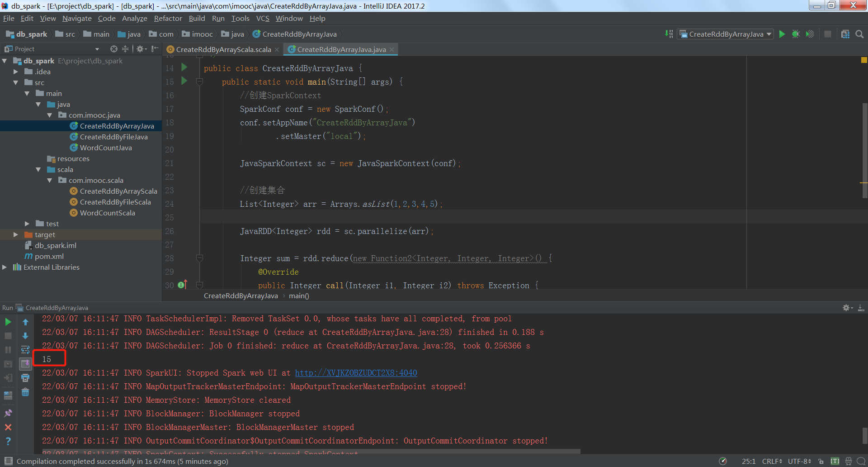Image resolution: width=868 pixels, height=467 pixels.
Task: Rerun program in Run panel
Action: (x=8, y=322)
